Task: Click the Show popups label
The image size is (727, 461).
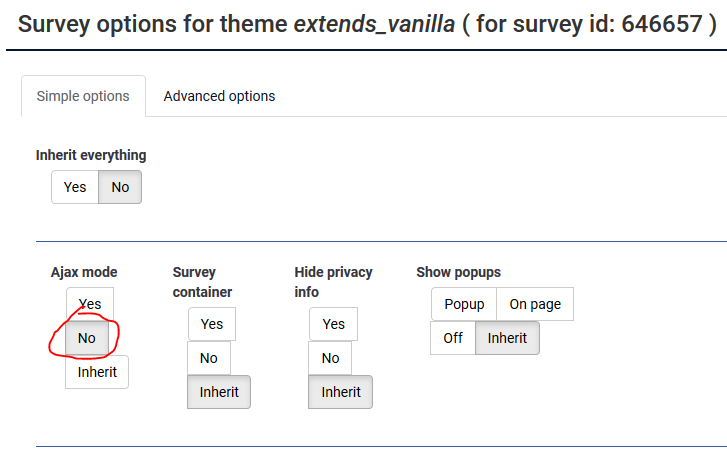Action: pos(458,272)
